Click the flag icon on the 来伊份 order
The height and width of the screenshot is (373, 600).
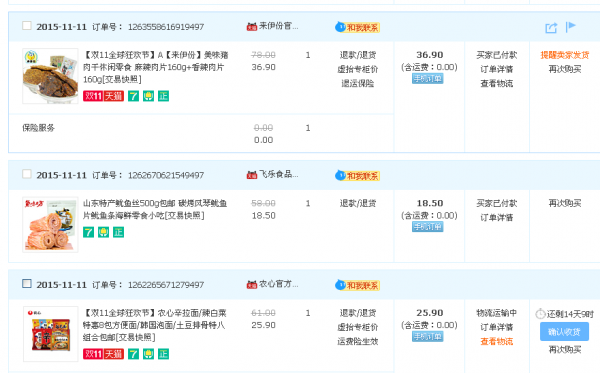tap(571, 27)
